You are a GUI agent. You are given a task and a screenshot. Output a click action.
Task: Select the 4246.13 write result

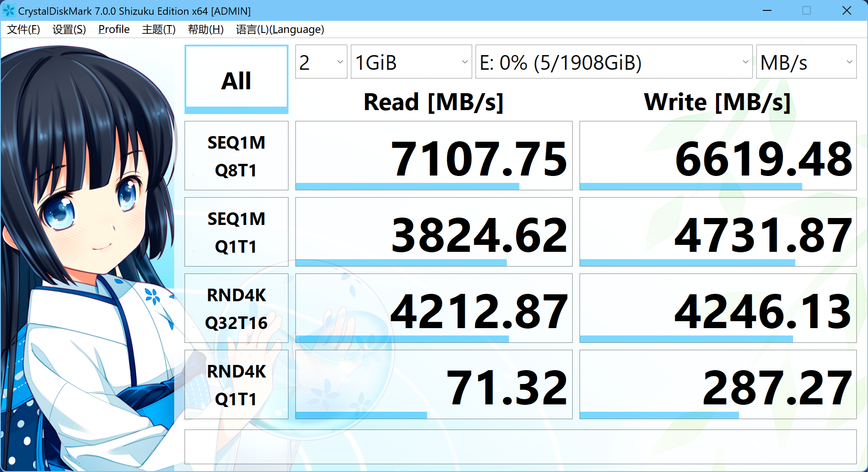click(x=718, y=308)
